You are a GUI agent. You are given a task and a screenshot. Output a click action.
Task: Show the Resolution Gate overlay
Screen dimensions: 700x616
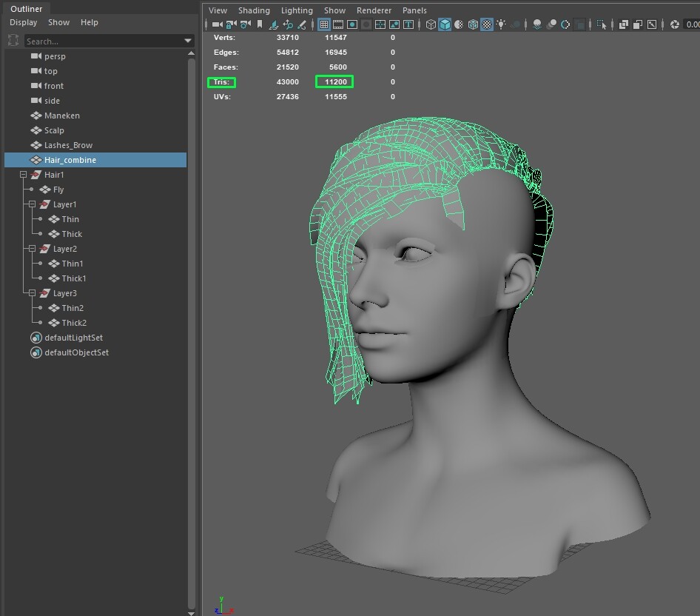click(352, 24)
